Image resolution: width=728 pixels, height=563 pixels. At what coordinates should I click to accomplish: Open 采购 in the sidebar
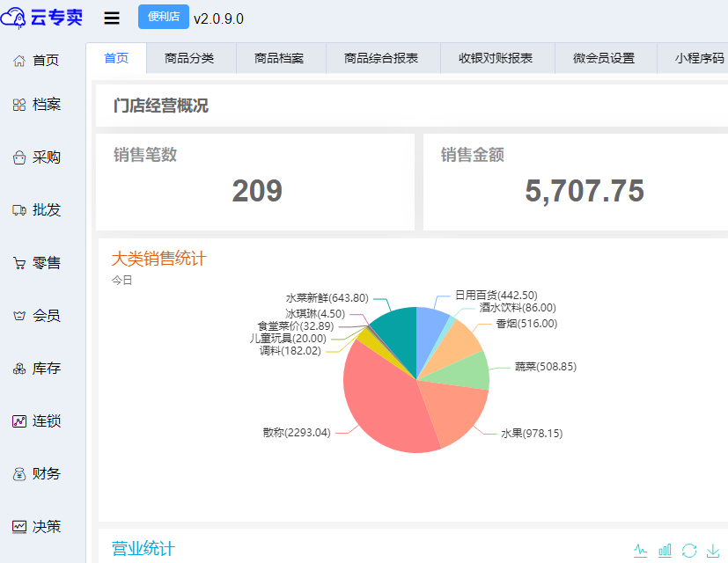click(x=37, y=157)
